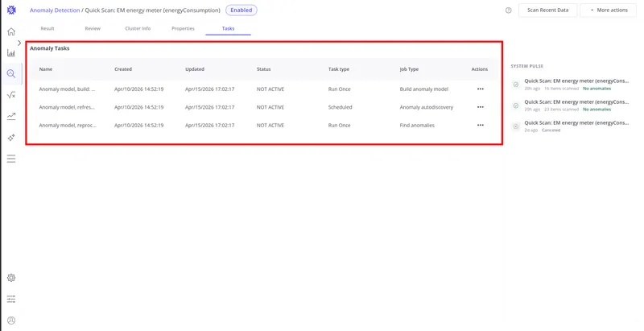Click the help question mark icon
This screenshot has width=644, height=331.
click(x=509, y=10)
